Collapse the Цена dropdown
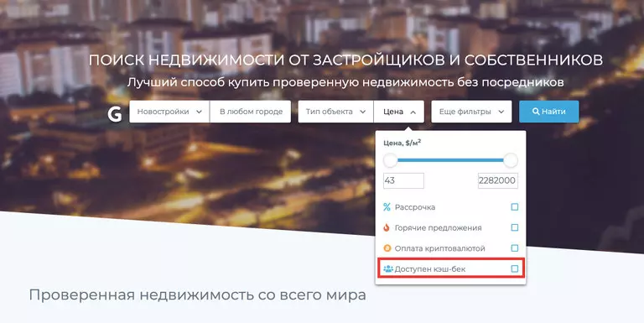644x323 pixels. click(x=399, y=112)
